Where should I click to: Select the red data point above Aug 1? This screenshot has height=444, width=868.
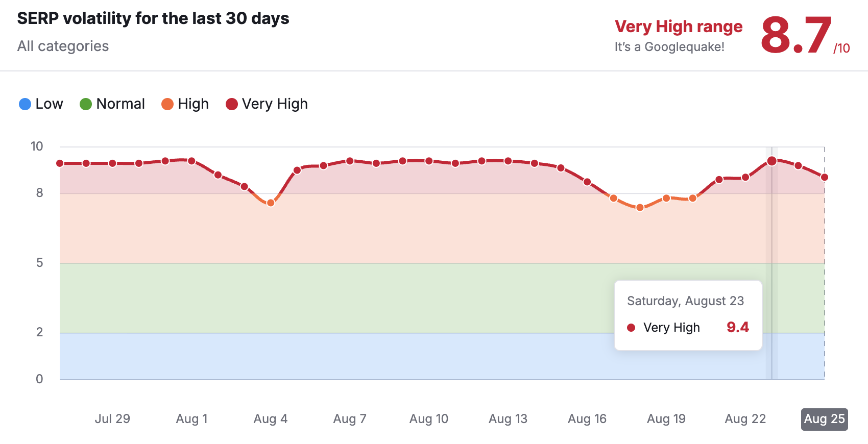(x=191, y=161)
